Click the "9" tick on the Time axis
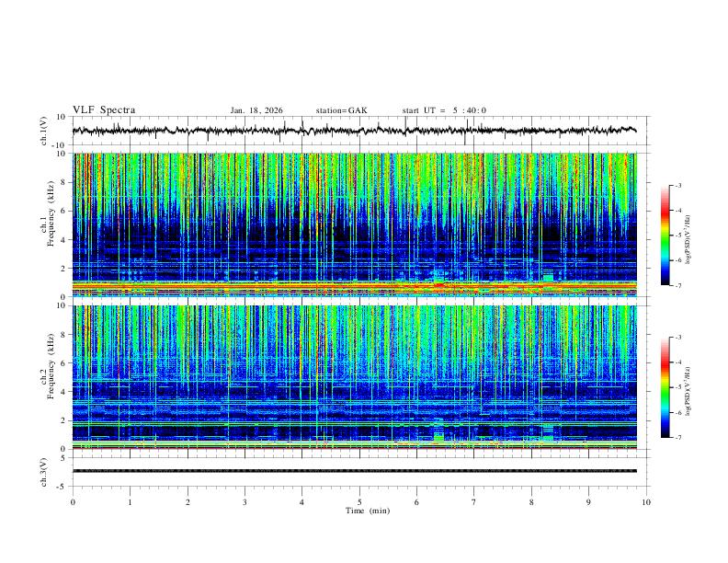This screenshot has width=728, height=563. pyautogui.click(x=588, y=502)
